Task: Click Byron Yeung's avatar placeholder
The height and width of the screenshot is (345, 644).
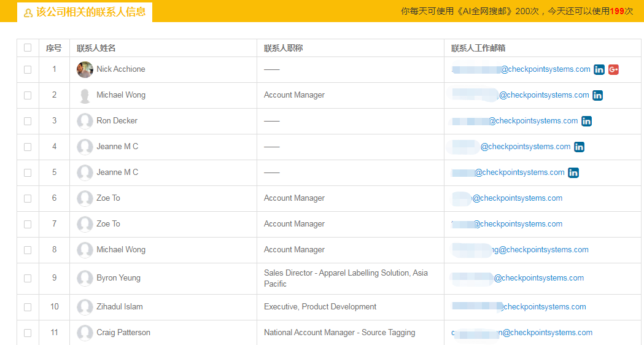Action: pos(85,278)
